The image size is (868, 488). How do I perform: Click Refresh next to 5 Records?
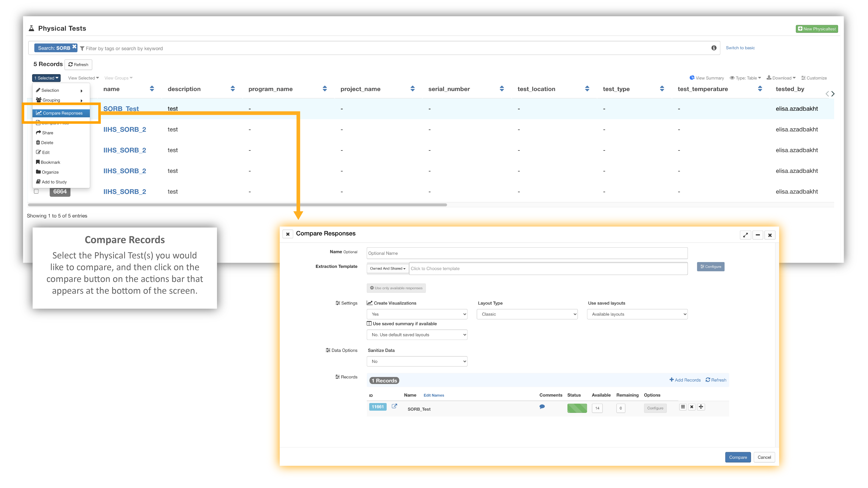78,64
